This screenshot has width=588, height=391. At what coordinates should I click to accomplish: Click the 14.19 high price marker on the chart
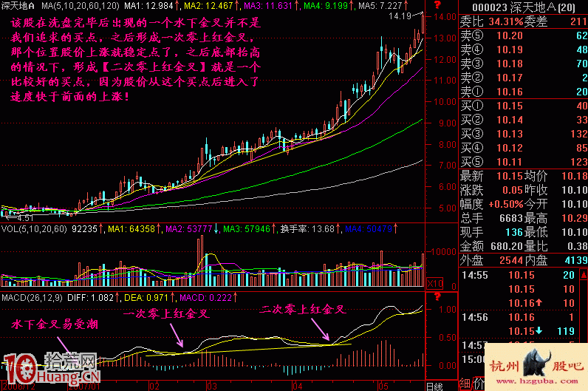400,16
